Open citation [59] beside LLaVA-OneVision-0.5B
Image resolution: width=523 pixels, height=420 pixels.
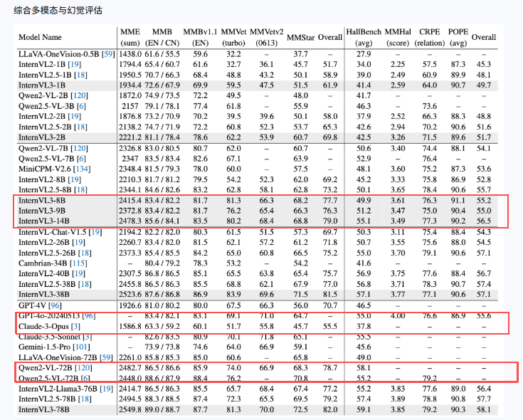108,54
